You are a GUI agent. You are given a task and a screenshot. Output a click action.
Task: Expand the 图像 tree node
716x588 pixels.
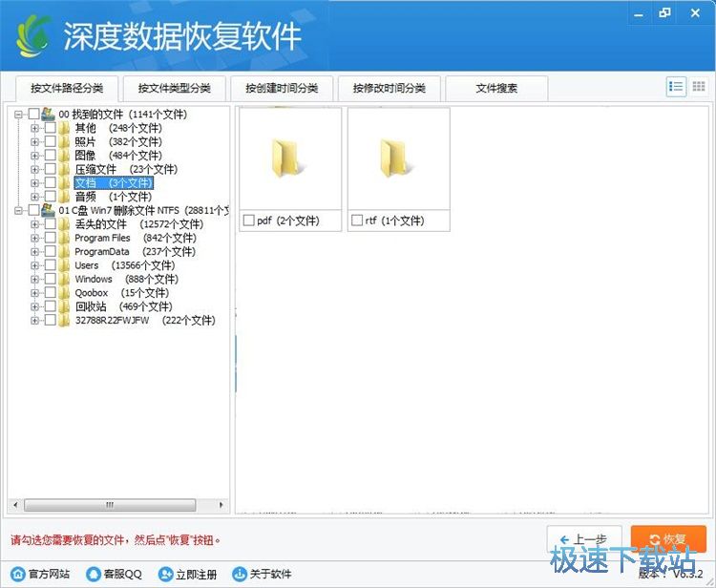pyautogui.click(x=34, y=156)
